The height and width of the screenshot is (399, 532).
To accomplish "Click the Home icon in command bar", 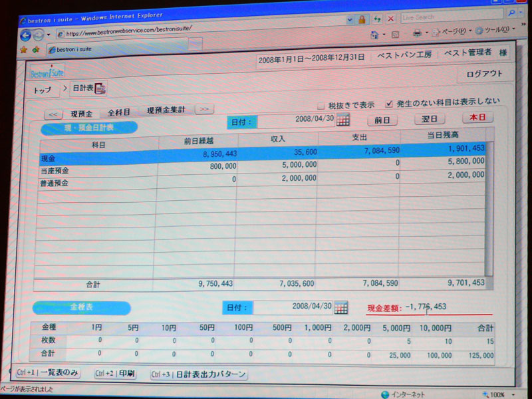I will [x=374, y=35].
